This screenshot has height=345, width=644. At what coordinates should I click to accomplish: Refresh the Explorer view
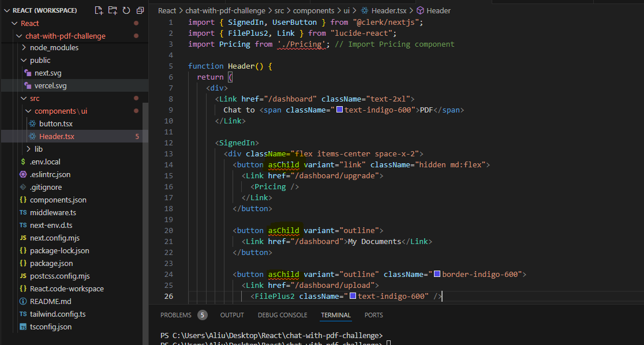click(126, 10)
